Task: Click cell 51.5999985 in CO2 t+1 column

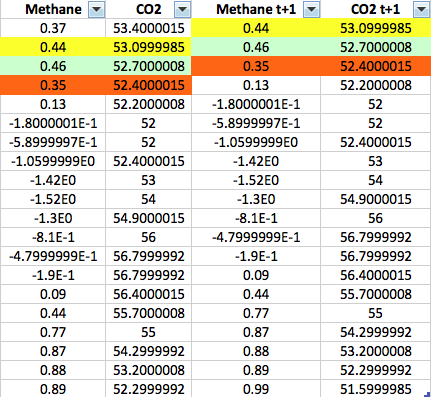Action: point(376,389)
